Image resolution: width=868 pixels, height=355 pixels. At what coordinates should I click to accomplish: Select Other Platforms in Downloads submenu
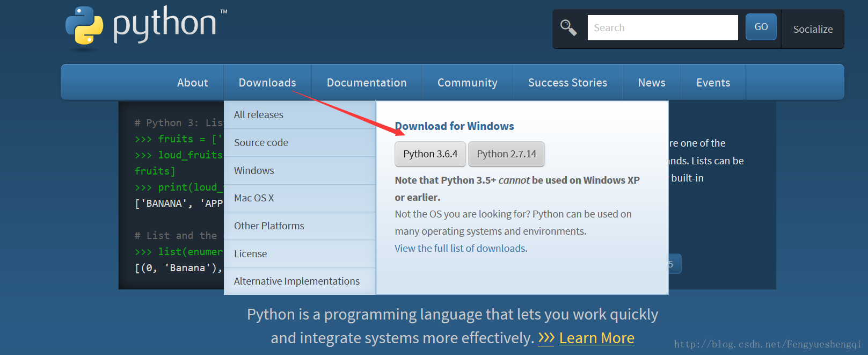click(300, 226)
